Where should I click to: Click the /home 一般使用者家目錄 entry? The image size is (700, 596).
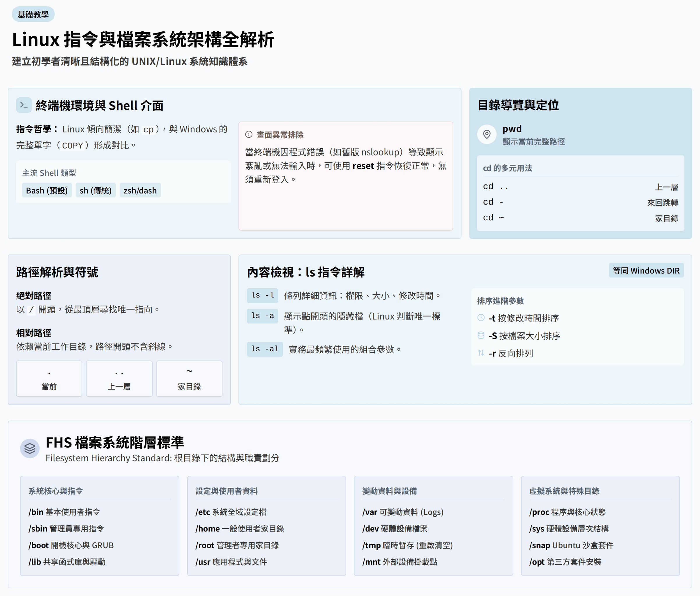[240, 528]
